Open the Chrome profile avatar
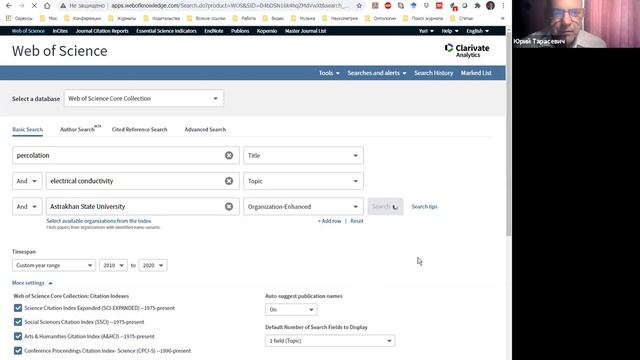Screen dimensions: 640x360 (x=490, y=6)
